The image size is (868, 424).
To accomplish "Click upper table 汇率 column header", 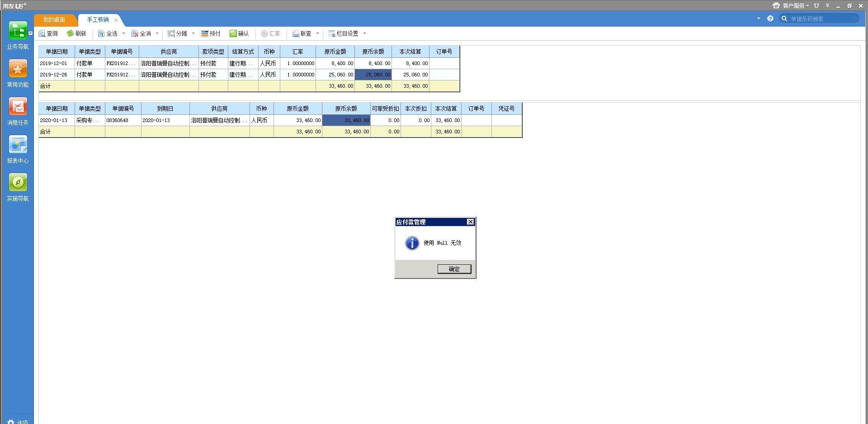I will 298,52.
